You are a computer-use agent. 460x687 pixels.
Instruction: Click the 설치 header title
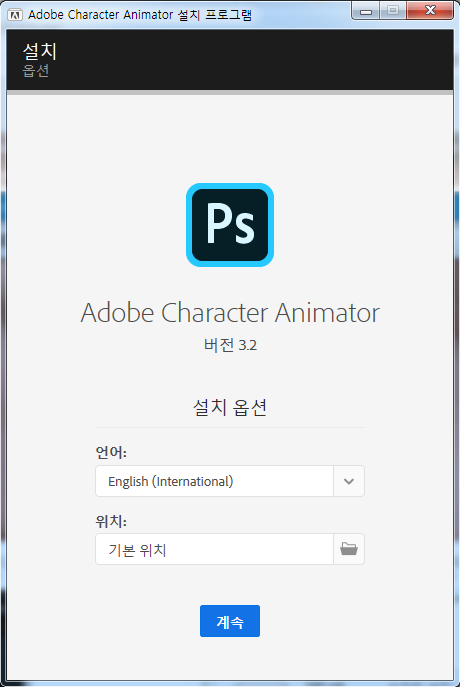coord(40,51)
